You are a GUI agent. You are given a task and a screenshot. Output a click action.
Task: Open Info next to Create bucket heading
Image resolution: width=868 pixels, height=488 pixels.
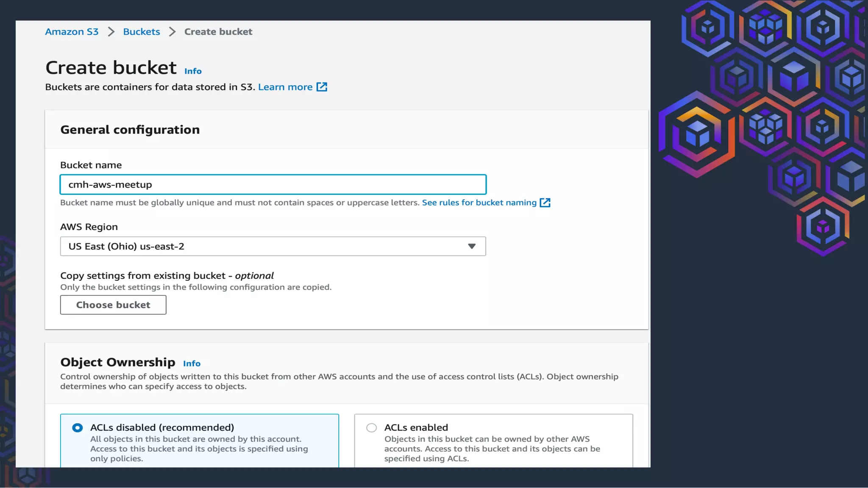[x=193, y=71]
